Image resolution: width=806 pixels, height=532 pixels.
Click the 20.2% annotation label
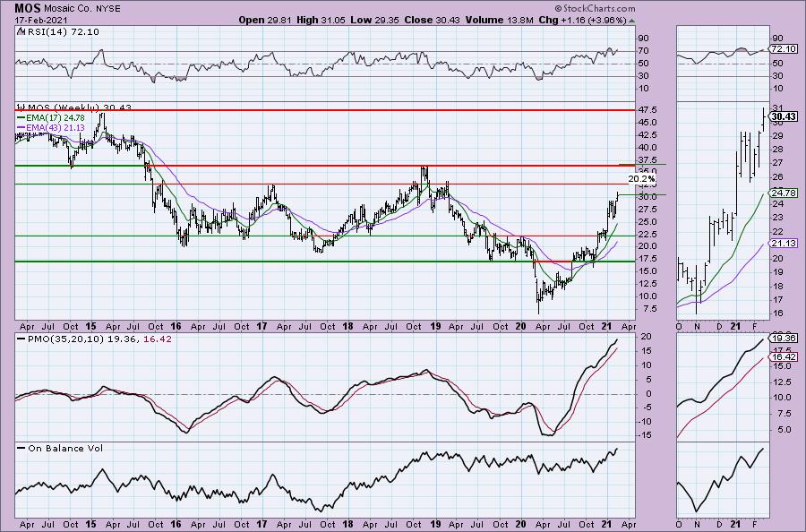tap(642, 179)
